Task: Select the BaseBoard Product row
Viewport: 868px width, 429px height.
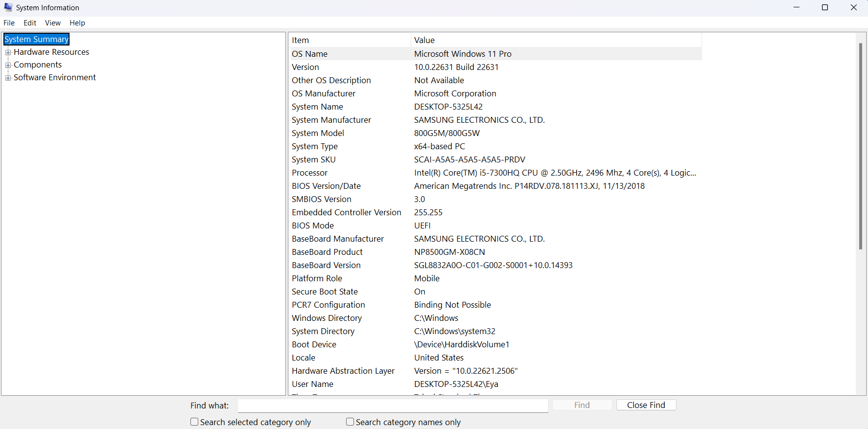Action: click(495, 252)
